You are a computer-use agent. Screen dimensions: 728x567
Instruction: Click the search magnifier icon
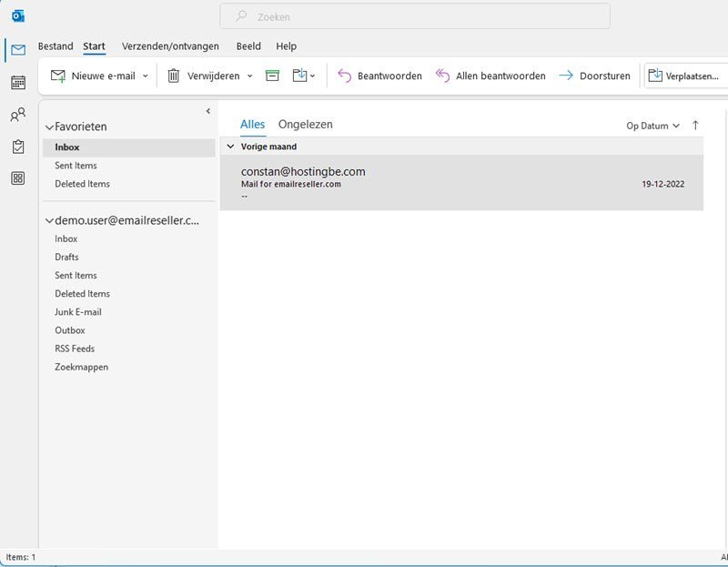[241, 16]
